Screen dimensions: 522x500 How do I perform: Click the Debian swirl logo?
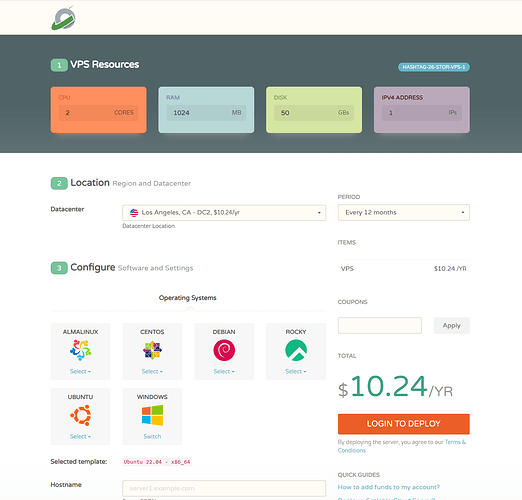point(224,350)
